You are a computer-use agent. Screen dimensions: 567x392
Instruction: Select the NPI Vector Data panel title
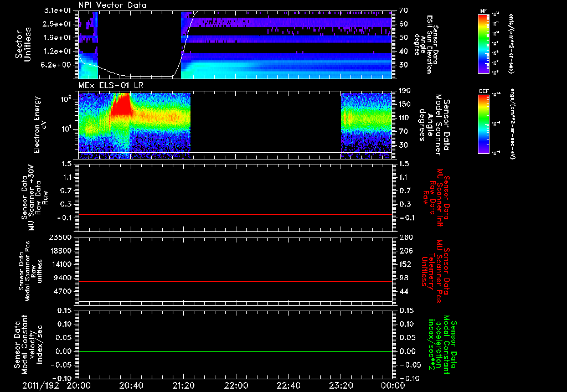[112, 5]
